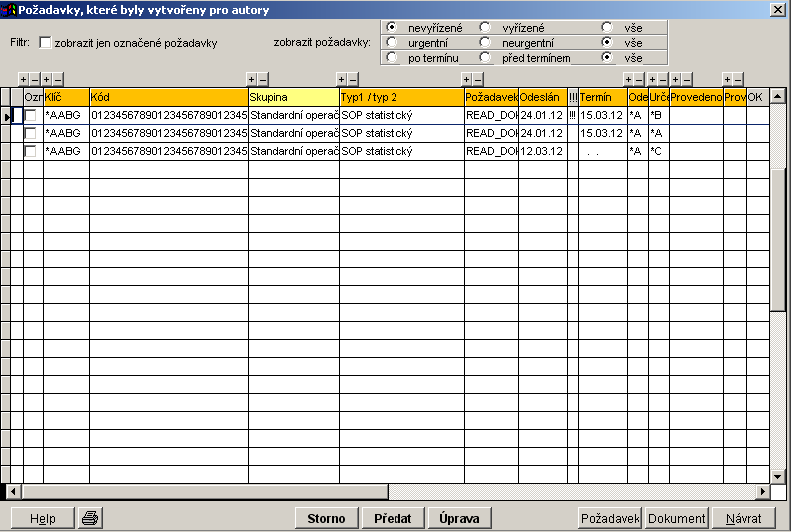This screenshot has width=791, height=532.
Task: Click horizontal scrollbar right arrow
Action: 763,492
